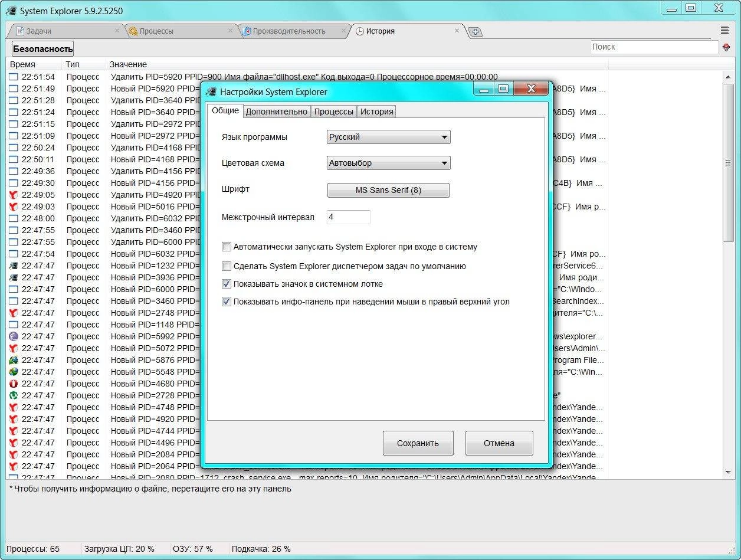The width and height of the screenshot is (741, 560).
Task: Click the purple globe icon in the PID=5992 row
Action: pyautogui.click(x=14, y=336)
